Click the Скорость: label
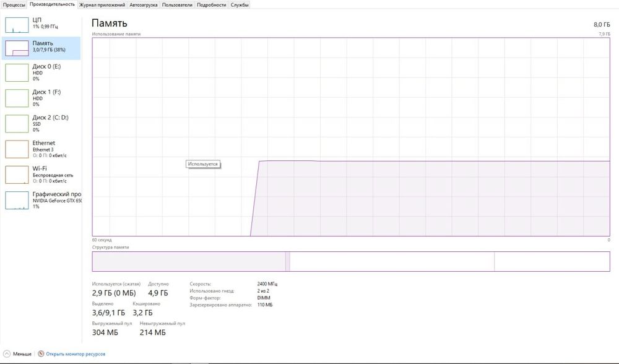Screen dimensions: 619x364 (200, 284)
